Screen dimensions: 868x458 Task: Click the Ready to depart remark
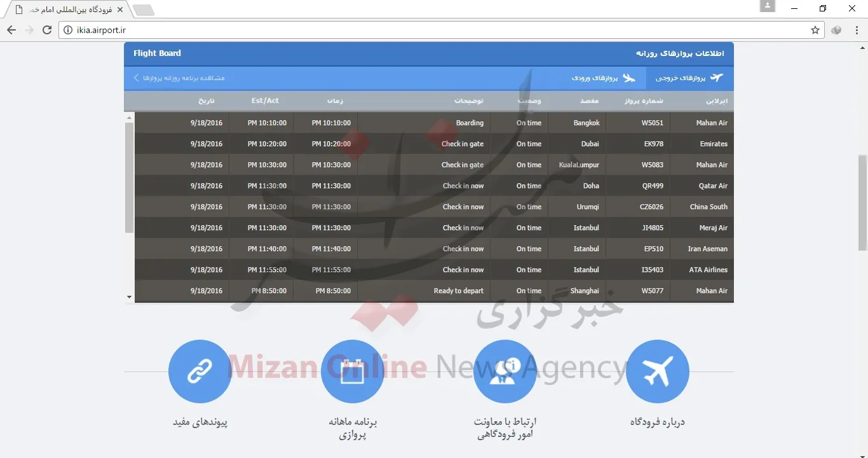(459, 291)
